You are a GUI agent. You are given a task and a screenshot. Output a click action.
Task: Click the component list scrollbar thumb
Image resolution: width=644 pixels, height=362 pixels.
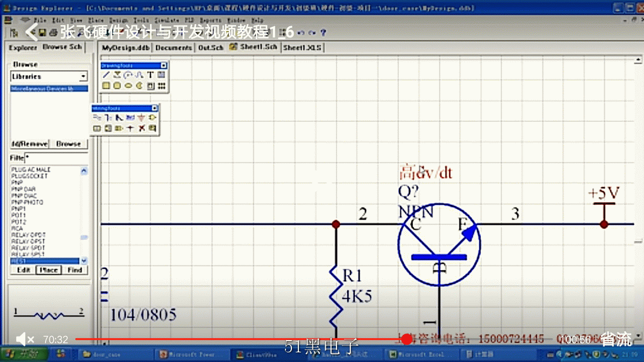pos(84,238)
